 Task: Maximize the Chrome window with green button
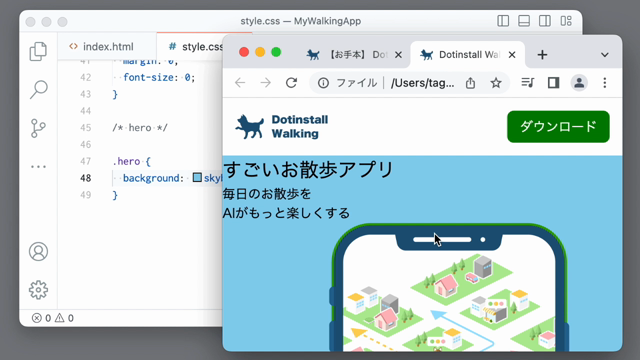pos(276,52)
